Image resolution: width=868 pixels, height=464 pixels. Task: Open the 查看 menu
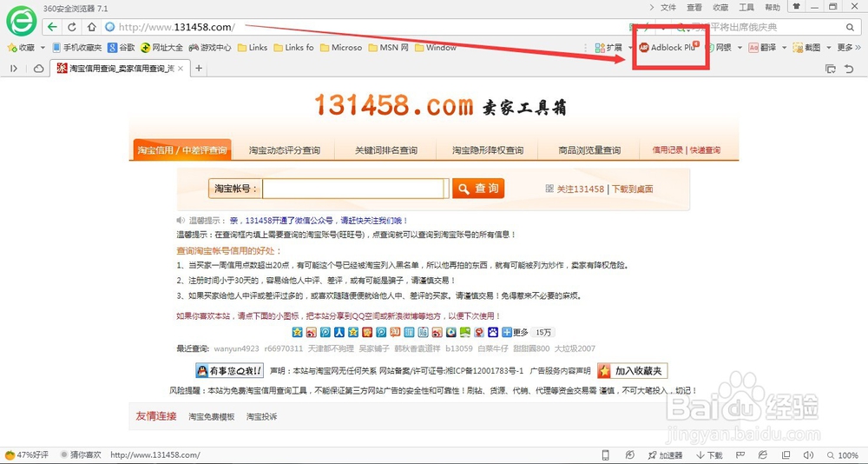tap(694, 7)
